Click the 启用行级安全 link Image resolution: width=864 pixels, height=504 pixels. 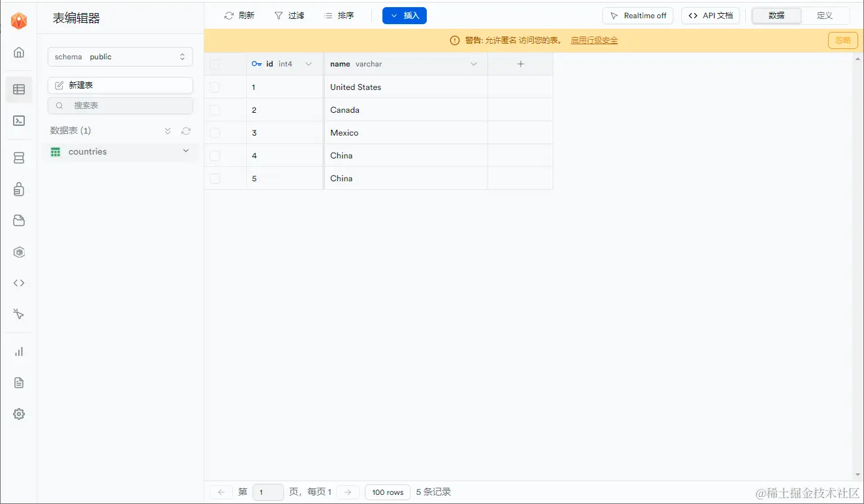click(594, 40)
